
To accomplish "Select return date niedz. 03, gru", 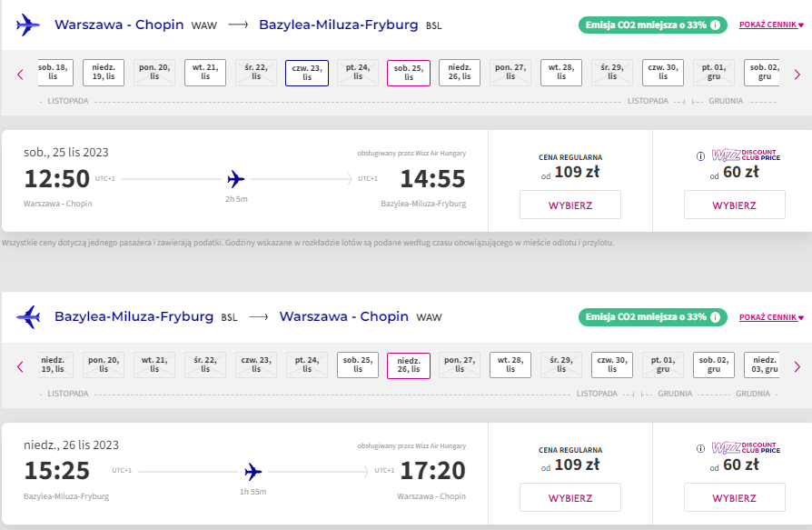I will tap(762, 365).
